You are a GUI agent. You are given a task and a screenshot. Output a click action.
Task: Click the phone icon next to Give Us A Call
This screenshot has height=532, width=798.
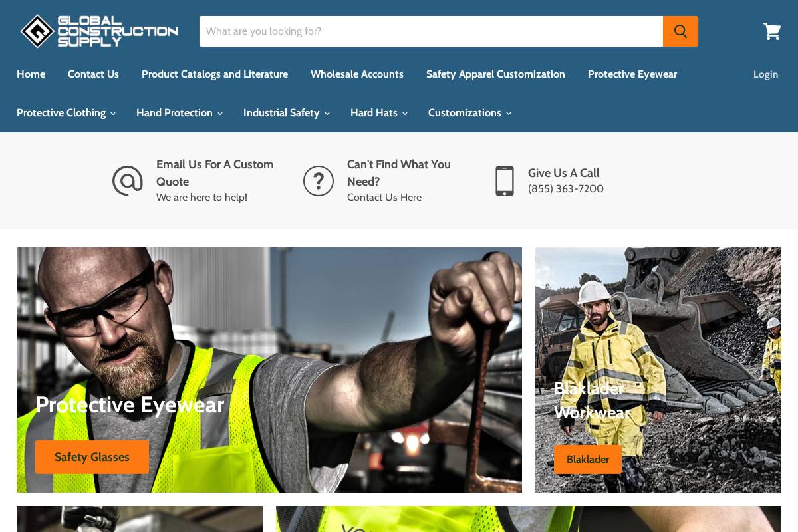click(x=505, y=180)
